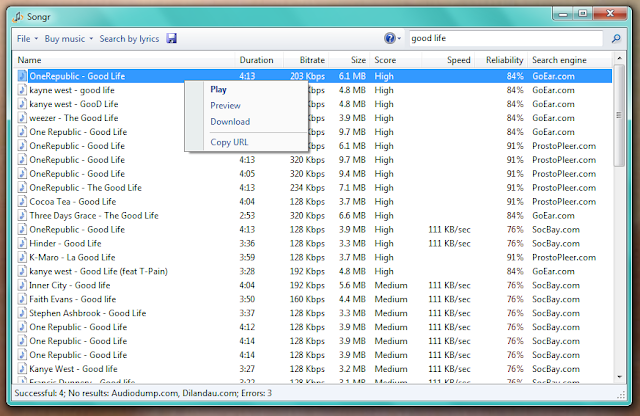Sort results by Speed column

pos(448,60)
